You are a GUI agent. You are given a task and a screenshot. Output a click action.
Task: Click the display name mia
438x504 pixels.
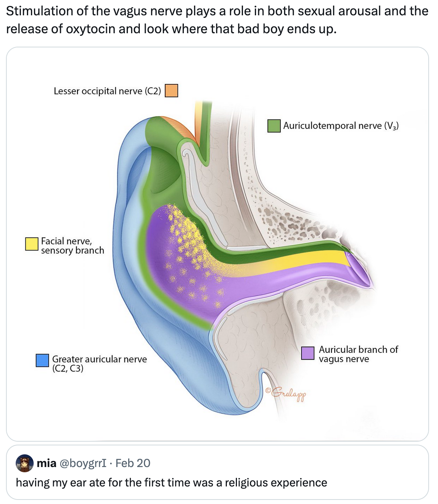[46, 463]
